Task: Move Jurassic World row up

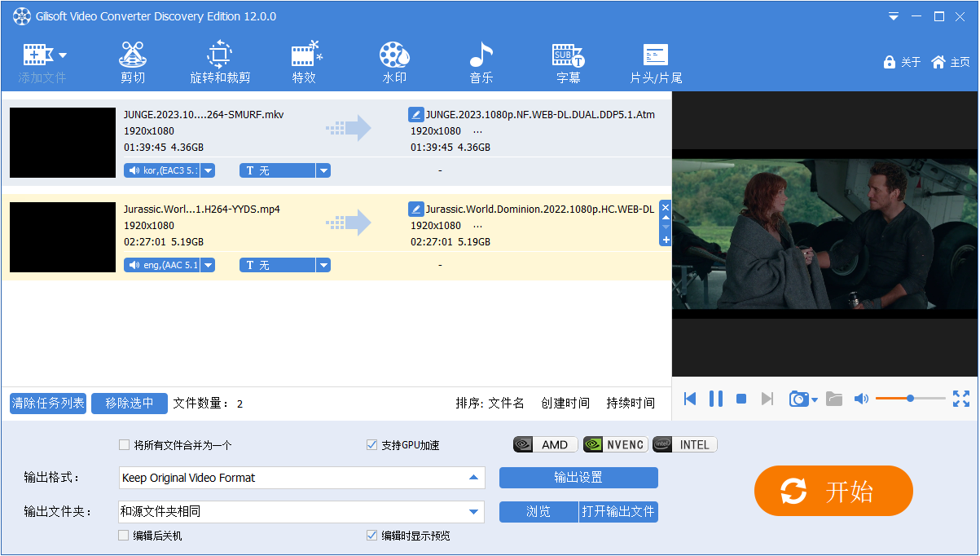Action: tap(666, 218)
